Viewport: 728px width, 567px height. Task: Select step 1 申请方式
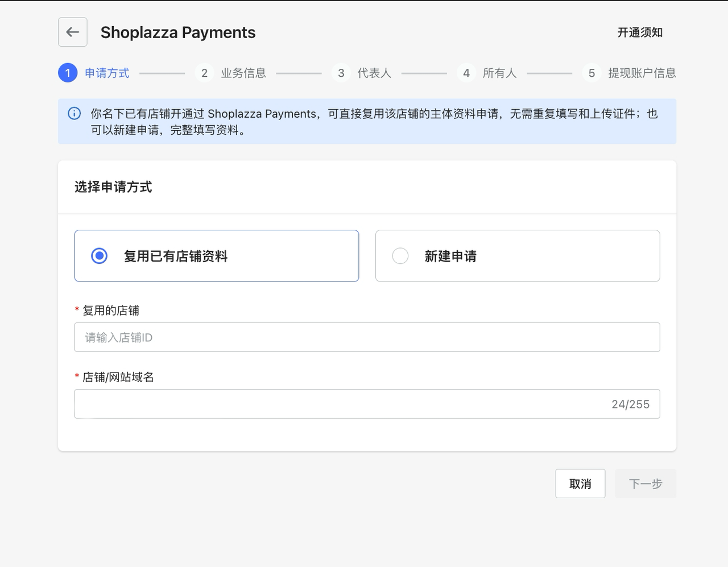[x=94, y=73]
